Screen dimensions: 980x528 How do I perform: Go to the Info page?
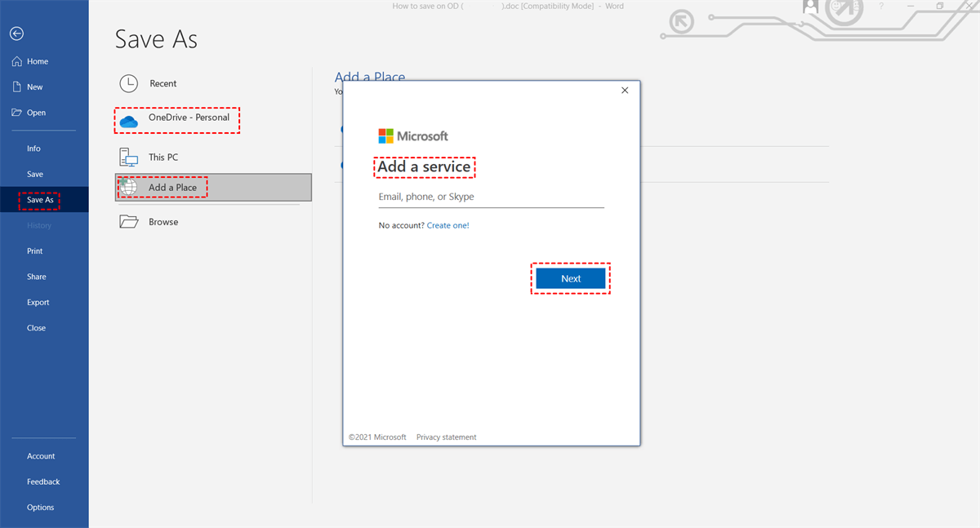33,149
